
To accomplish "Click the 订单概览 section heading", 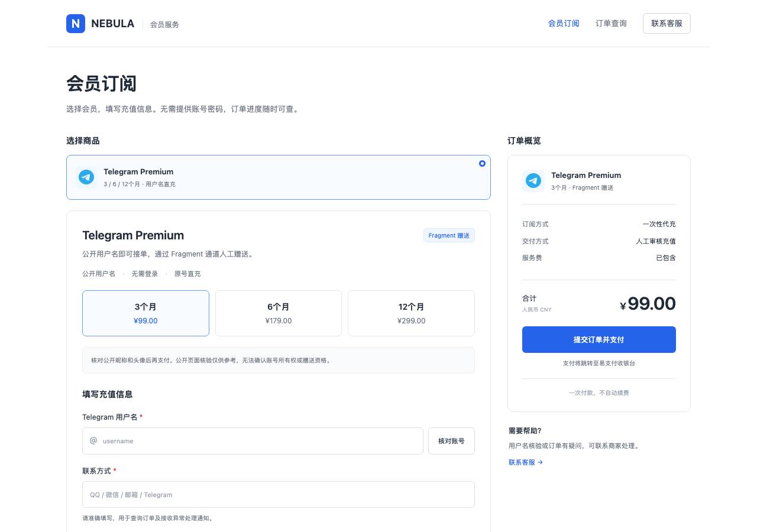I will coord(524,141).
